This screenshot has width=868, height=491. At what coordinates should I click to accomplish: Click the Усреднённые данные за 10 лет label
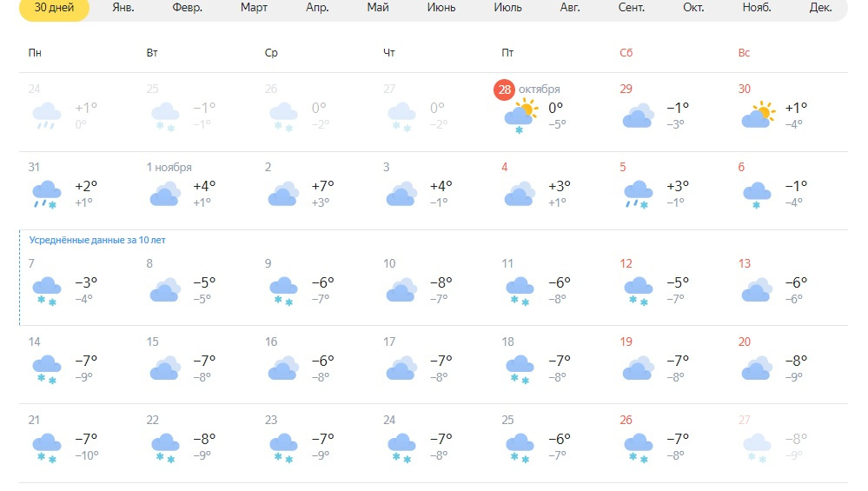[x=97, y=240]
